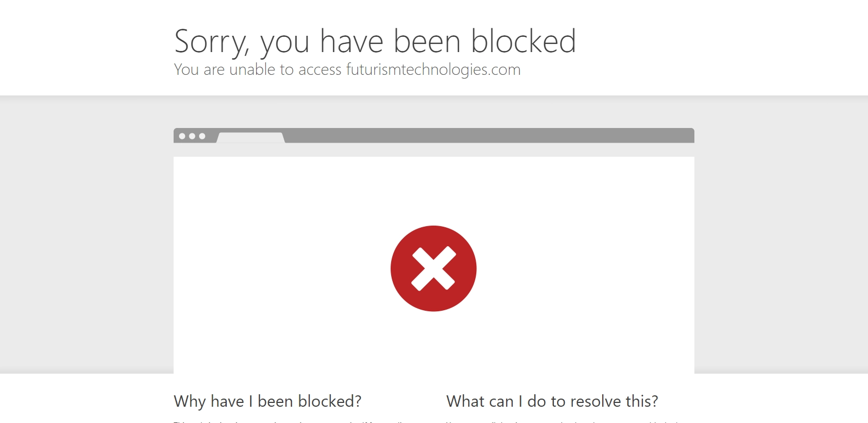Click the word 'have' in the main heading
This screenshot has height=423, width=868.
(x=352, y=41)
